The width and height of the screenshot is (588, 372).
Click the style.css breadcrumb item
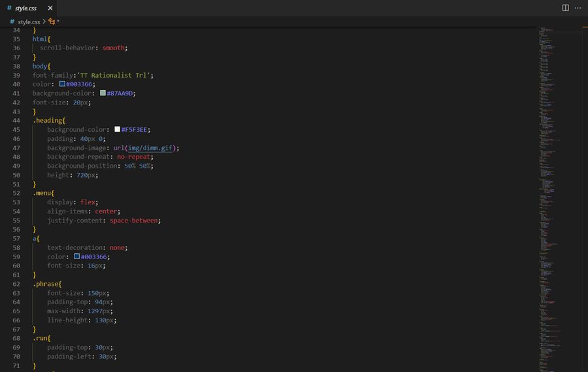pyautogui.click(x=29, y=22)
